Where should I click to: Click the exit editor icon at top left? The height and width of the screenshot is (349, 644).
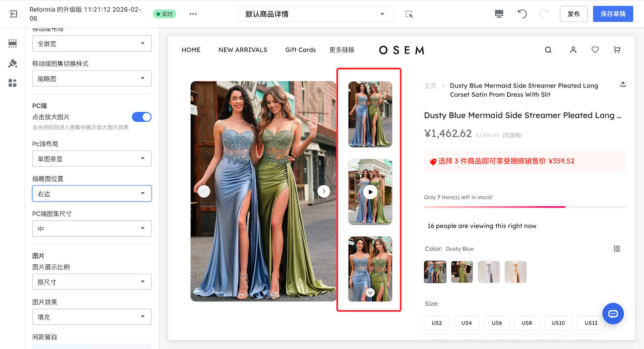pyautogui.click(x=13, y=14)
